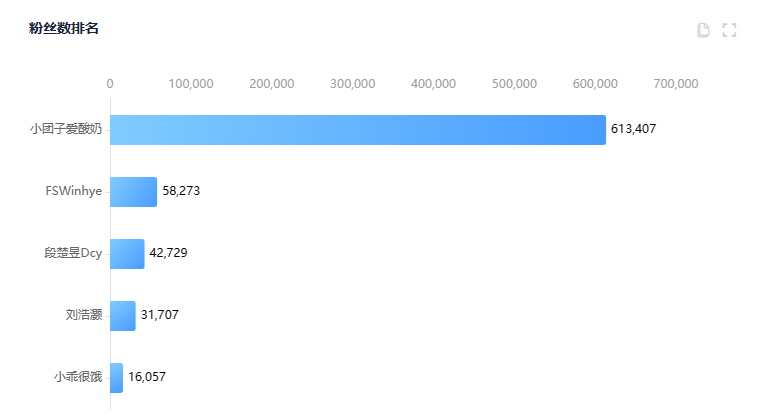
Task: Click the FSWinhye bar
Action: click(133, 192)
